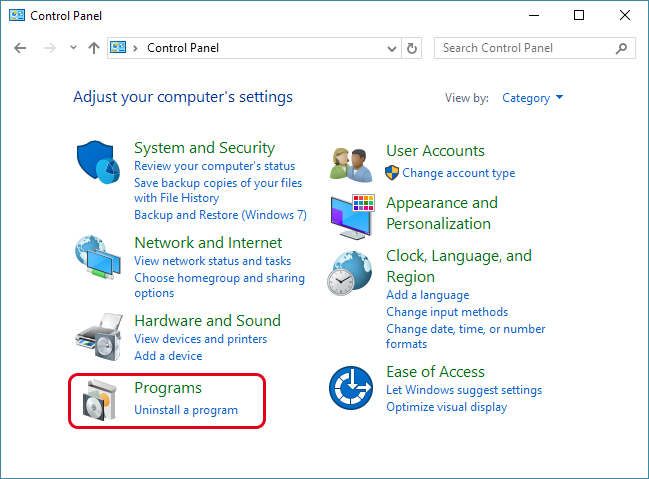Click the Back navigation arrow
The width and height of the screenshot is (649, 479).
[x=21, y=48]
